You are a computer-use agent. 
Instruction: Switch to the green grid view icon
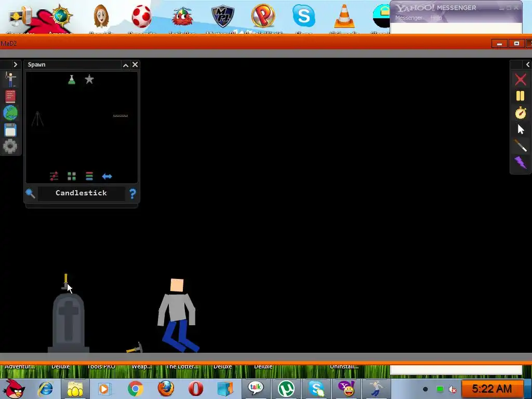(72, 176)
